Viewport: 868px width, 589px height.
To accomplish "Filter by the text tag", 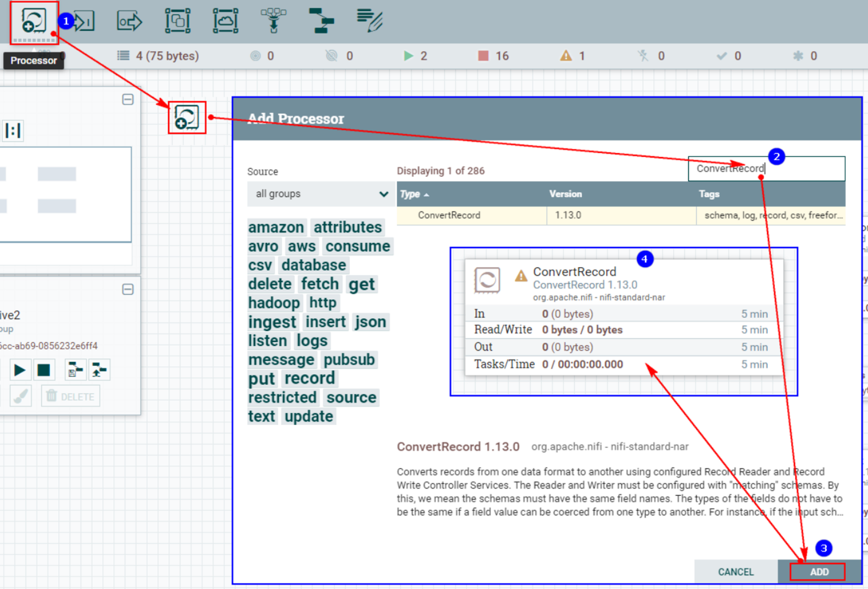I will (x=262, y=416).
